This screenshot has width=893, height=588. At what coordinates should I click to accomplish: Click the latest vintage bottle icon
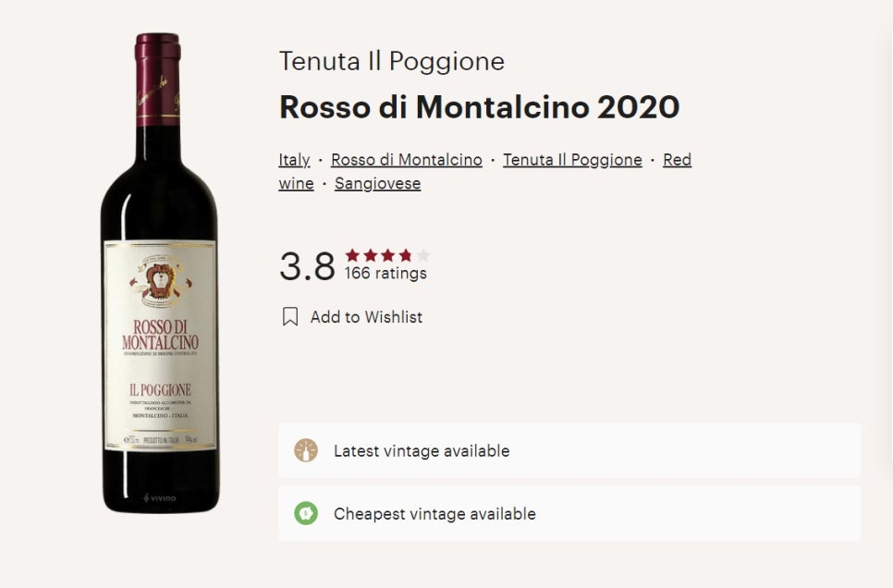(306, 450)
